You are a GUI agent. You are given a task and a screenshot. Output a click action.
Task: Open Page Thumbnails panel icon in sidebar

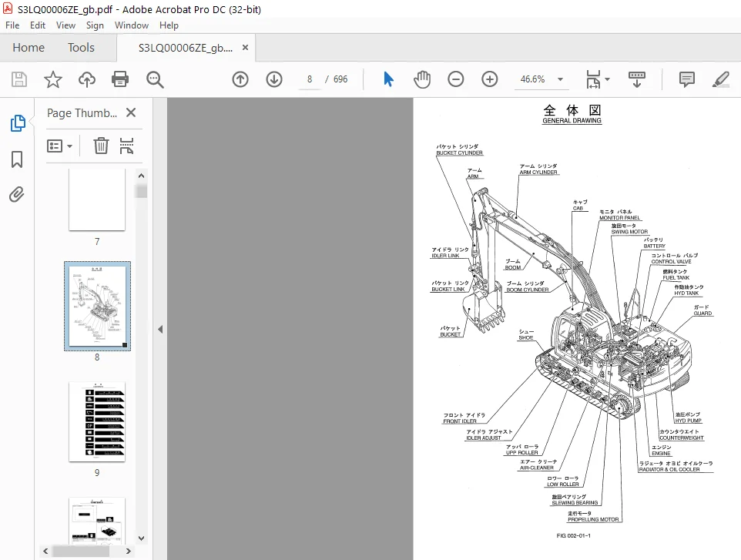pyautogui.click(x=18, y=123)
